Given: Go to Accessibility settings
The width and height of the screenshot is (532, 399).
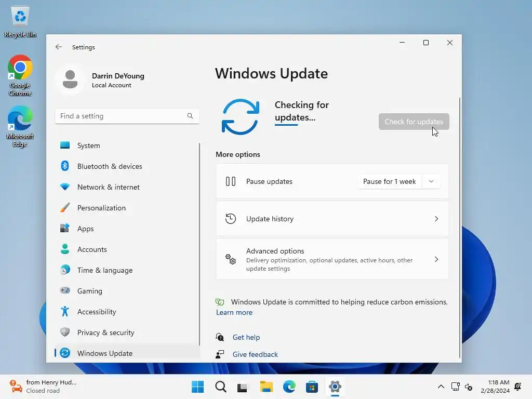Looking at the screenshot, I should 127,312.
